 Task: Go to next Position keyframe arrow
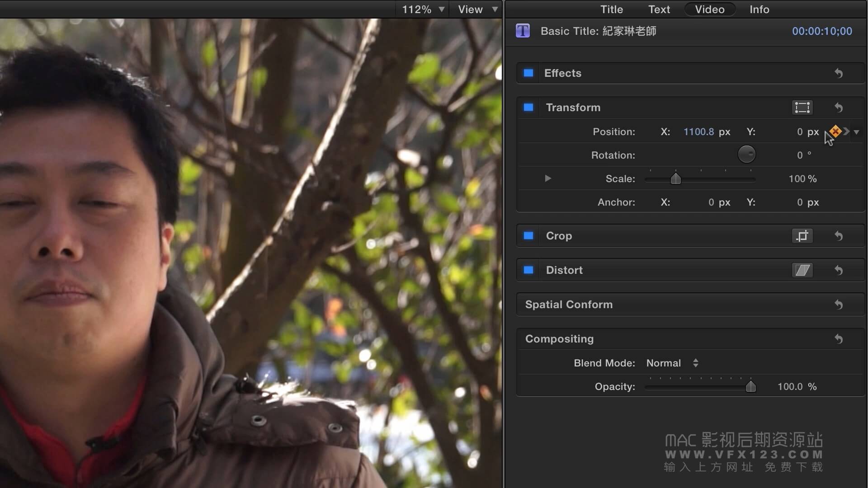pos(846,131)
